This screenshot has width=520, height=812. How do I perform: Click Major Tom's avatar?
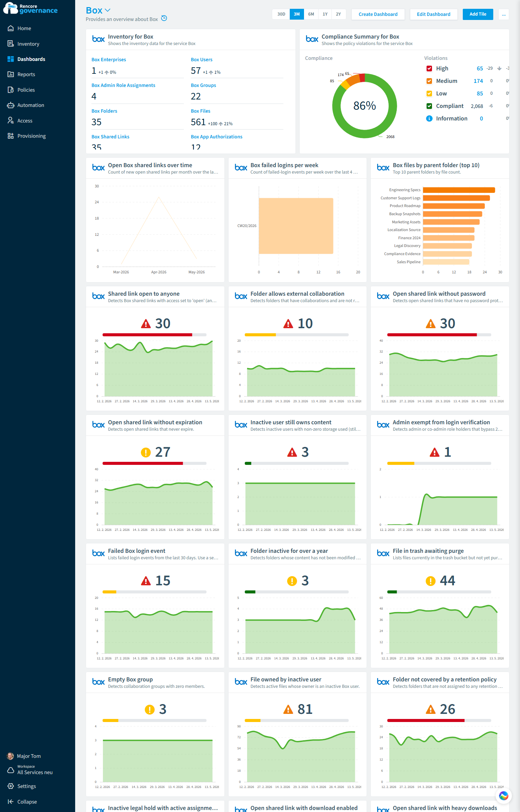pos(10,756)
